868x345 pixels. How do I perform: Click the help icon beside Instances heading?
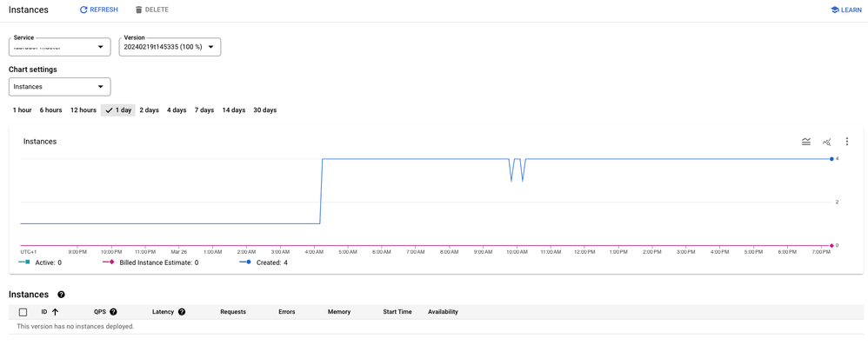(x=62, y=295)
